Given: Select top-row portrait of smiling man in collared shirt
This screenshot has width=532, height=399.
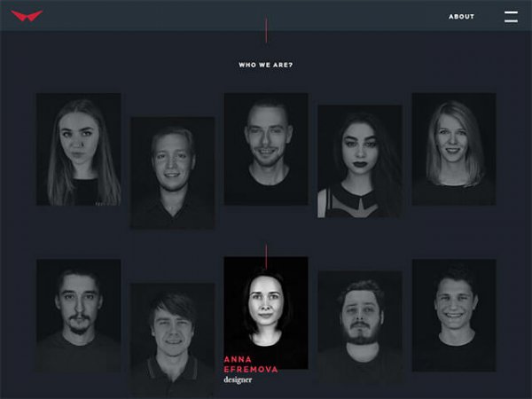Looking at the screenshot, I should point(173,172).
